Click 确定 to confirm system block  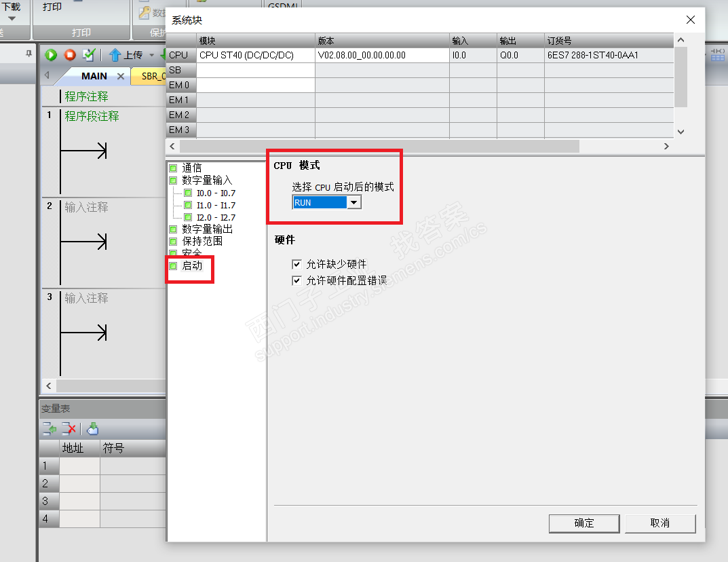(x=584, y=523)
